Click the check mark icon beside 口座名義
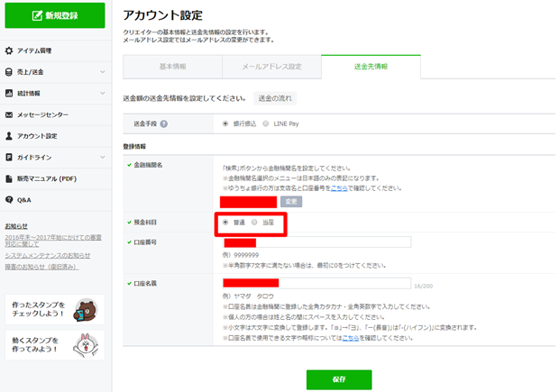This screenshot has height=392, width=559. point(130,284)
